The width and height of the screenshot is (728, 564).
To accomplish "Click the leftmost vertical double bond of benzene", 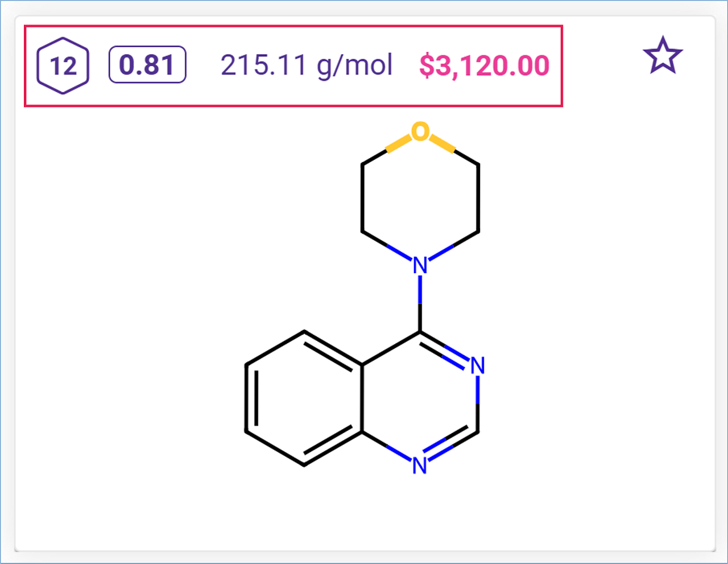I will 247,398.
